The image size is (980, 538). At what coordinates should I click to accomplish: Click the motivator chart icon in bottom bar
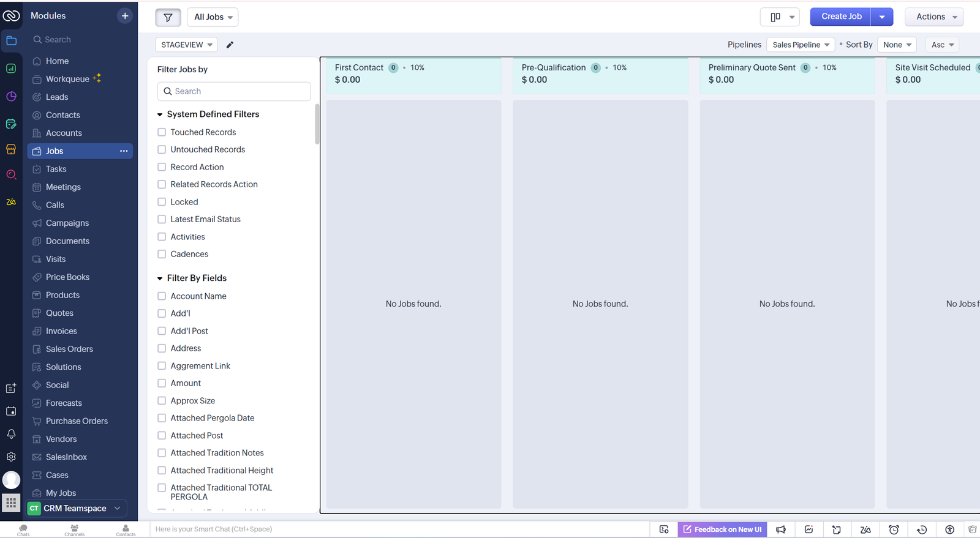coord(809,529)
